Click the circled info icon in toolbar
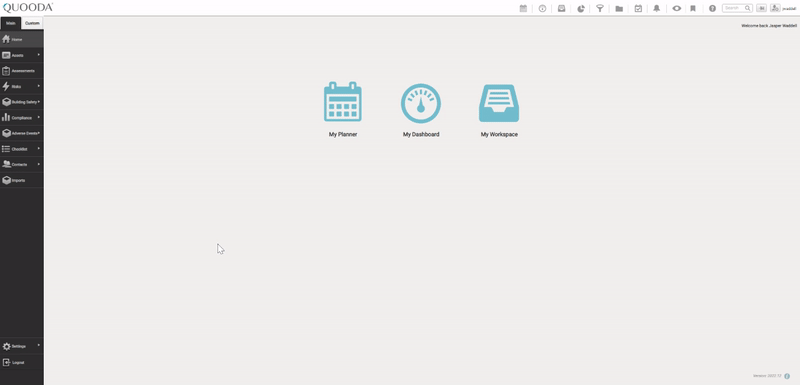The width and height of the screenshot is (800, 385). 542,8
